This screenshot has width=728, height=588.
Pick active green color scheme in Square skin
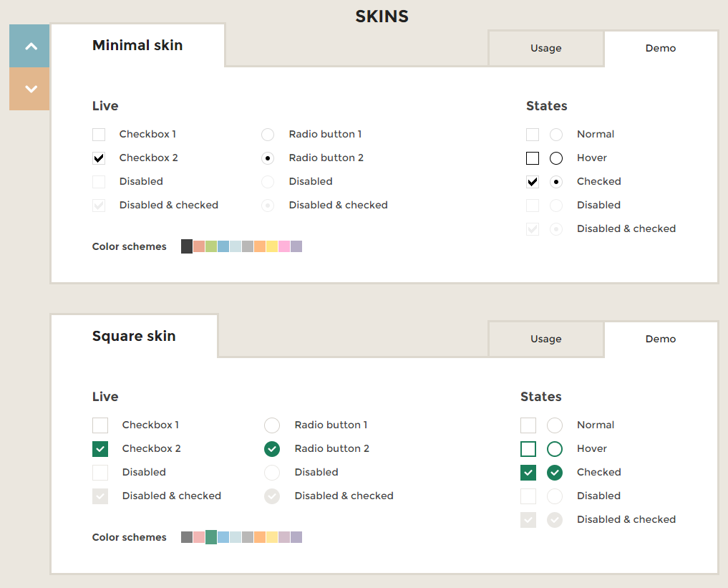(210, 537)
